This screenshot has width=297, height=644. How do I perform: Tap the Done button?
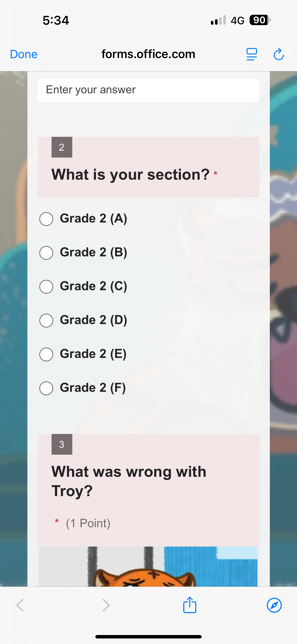click(24, 54)
